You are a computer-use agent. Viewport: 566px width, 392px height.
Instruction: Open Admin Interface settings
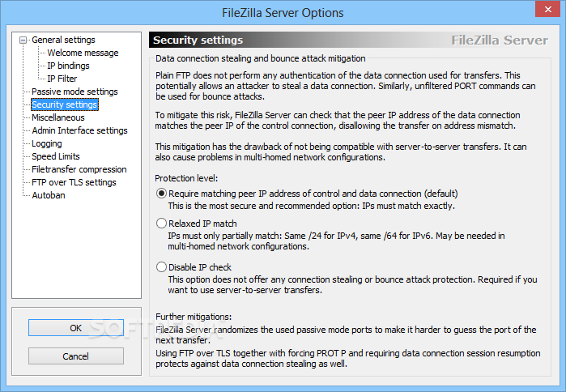tap(80, 130)
